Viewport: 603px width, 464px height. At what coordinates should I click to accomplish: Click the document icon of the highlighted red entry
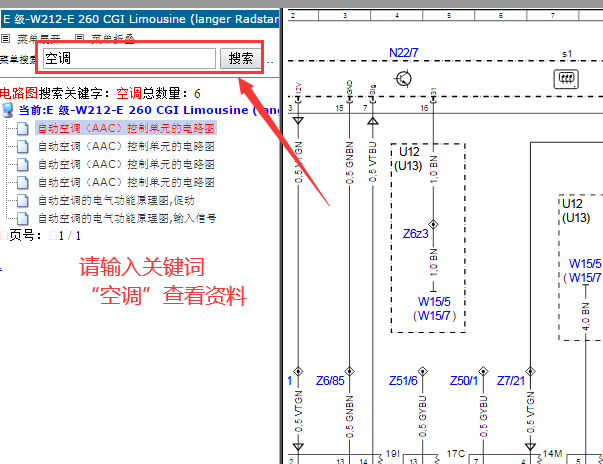coord(23,128)
